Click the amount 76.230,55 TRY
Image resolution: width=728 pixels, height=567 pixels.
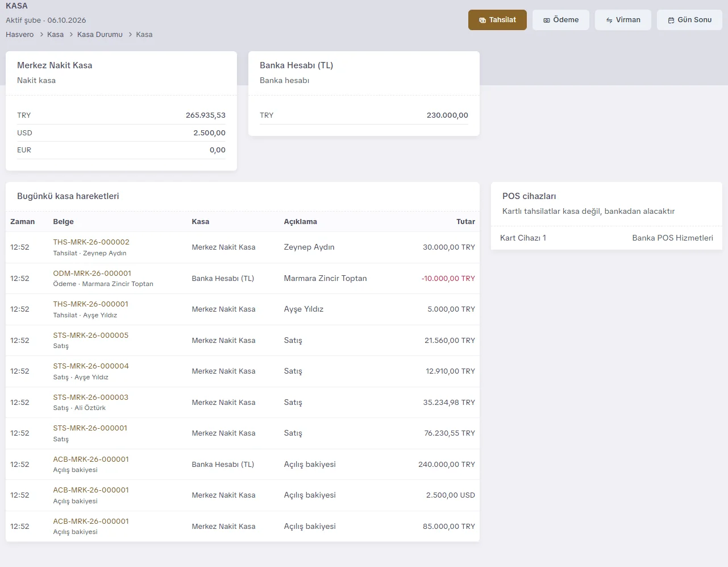pyautogui.click(x=450, y=433)
